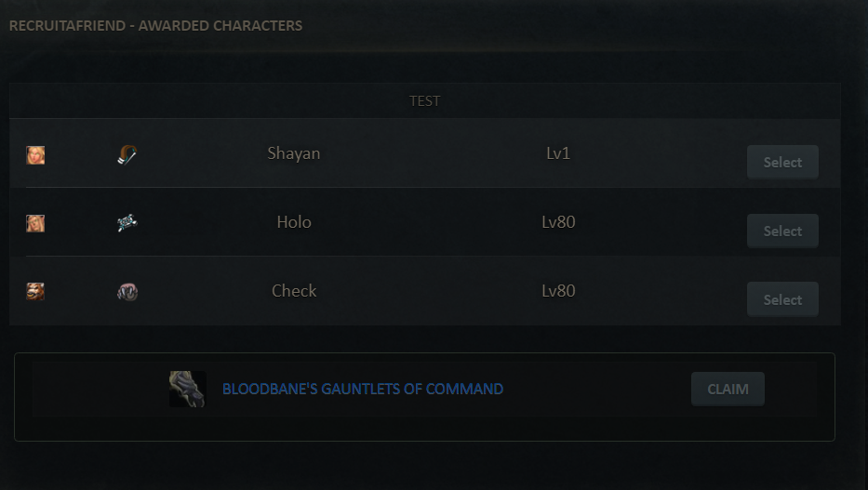Click Check's race portrait icon
Screen dimensions: 868x490
tap(35, 291)
